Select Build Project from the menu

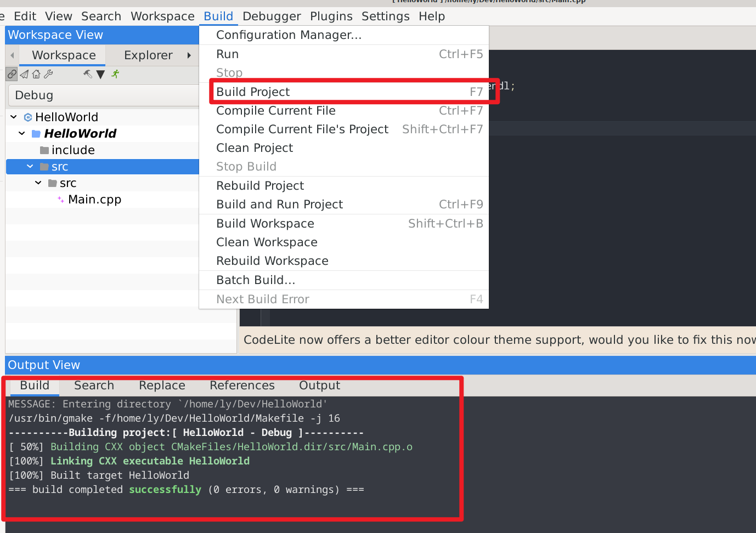253,92
